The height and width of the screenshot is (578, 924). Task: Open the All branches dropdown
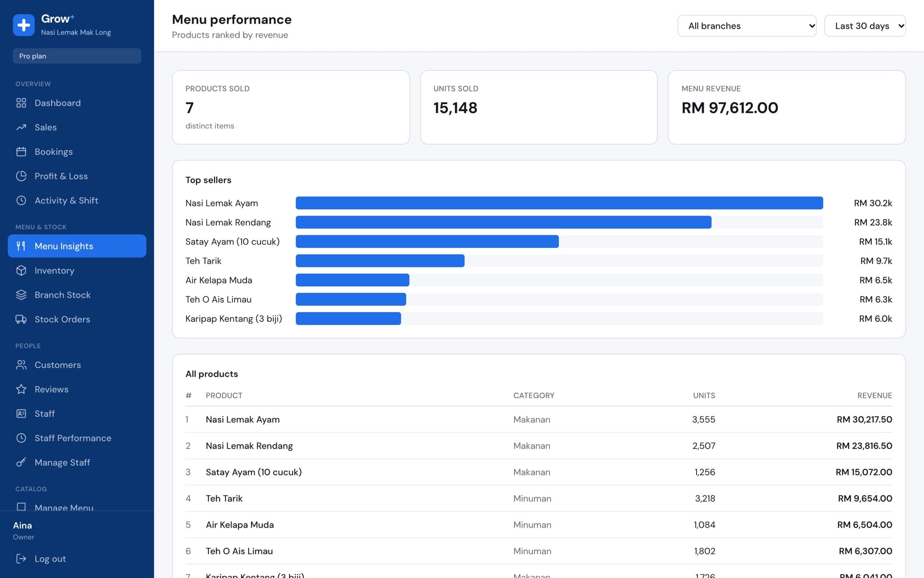[747, 26]
